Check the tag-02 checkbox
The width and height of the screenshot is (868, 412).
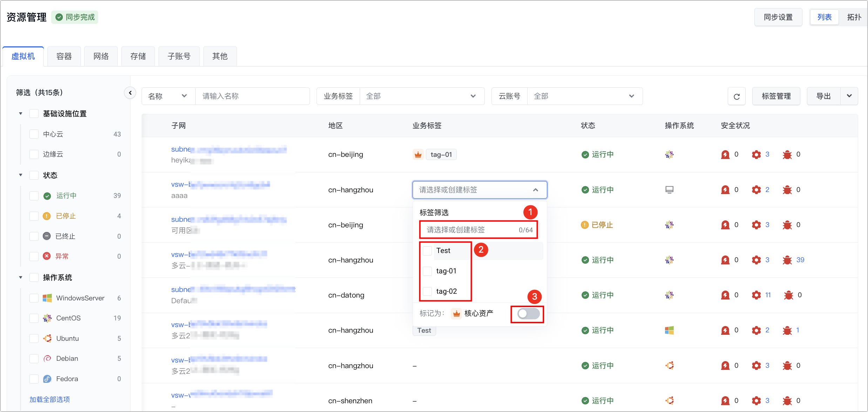[427, 291]
